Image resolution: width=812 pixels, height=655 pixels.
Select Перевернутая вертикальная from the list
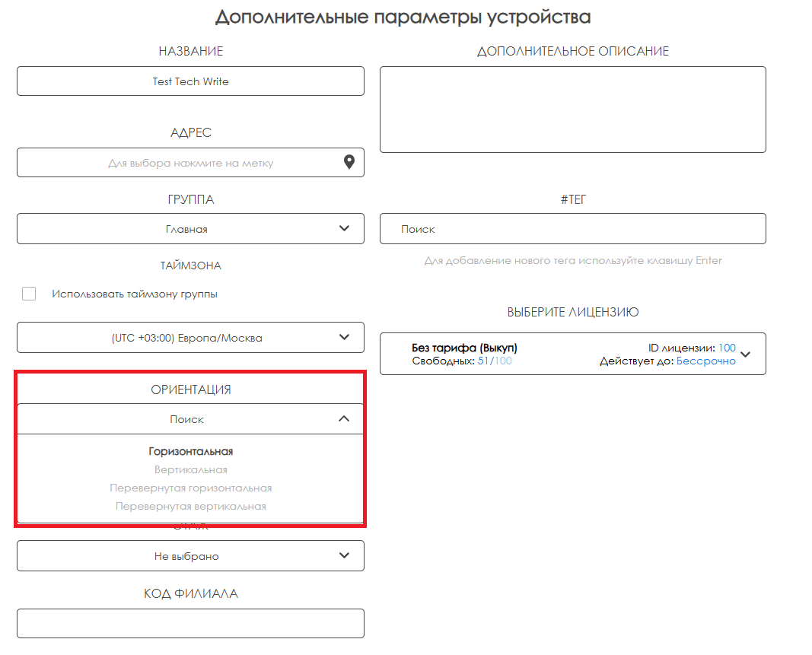(x=190, y=507)
